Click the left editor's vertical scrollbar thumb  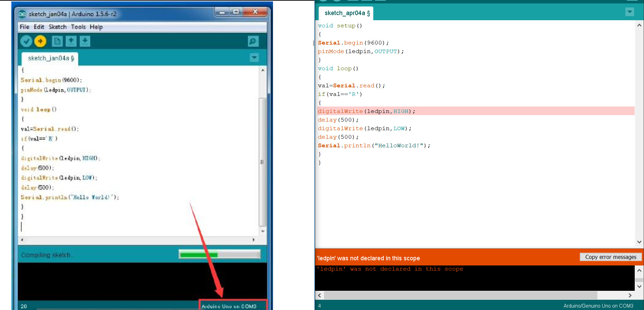pos(263,162)
